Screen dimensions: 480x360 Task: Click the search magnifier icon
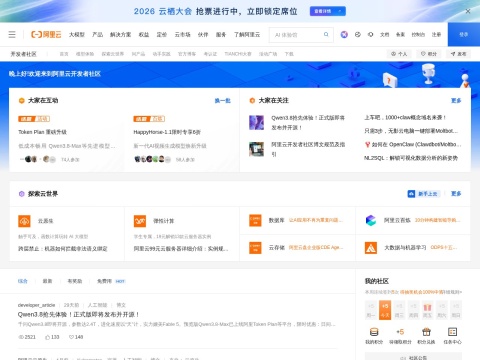326,34
